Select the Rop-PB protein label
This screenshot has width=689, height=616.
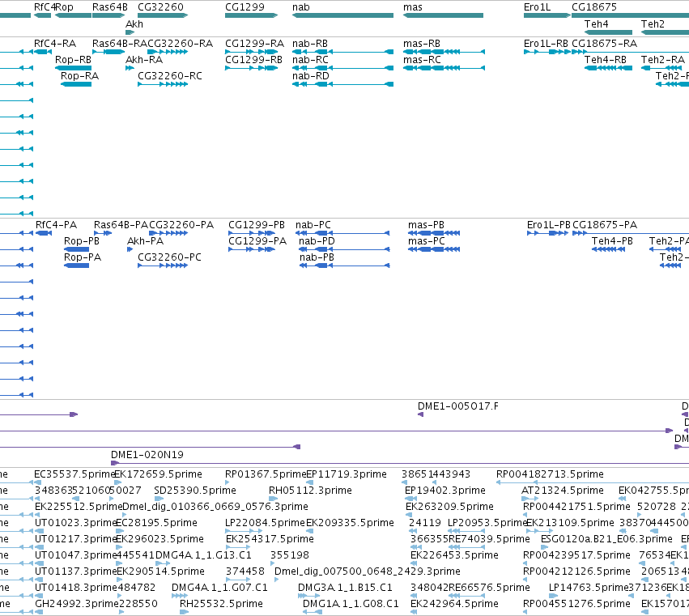click(x=82, y=241)
